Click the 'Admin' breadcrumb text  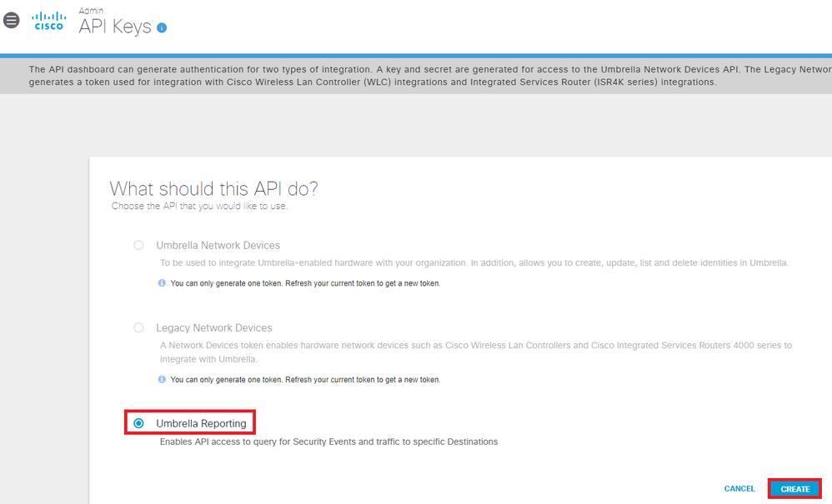(x=91, y=11)
